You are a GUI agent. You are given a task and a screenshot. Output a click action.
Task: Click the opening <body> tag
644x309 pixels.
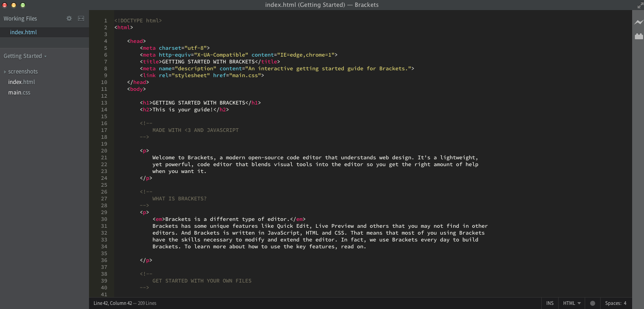pyautogui.click(x=136, y=89)
